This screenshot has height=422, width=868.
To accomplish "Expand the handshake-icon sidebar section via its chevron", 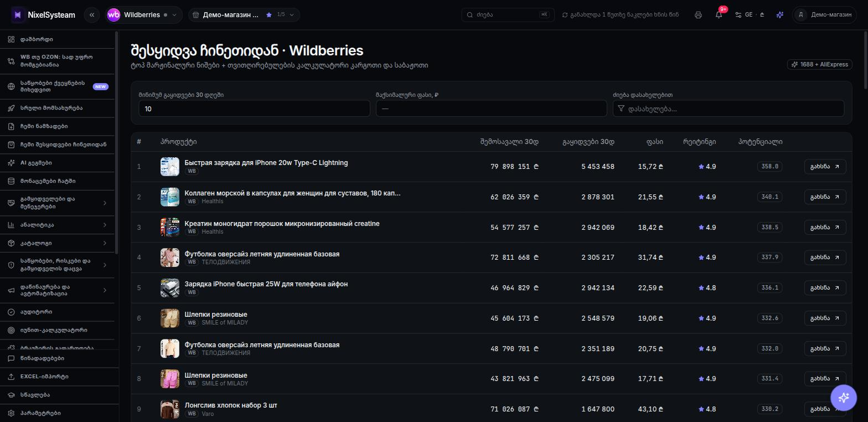I will 105,203.
